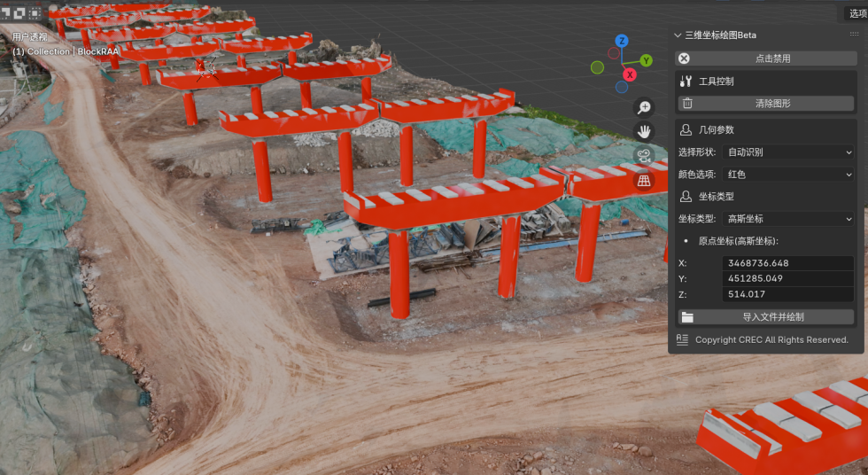Click the folder icon on 导入文件并绘制 button
The width and height of the screenshot is (868, 475).
687,317
